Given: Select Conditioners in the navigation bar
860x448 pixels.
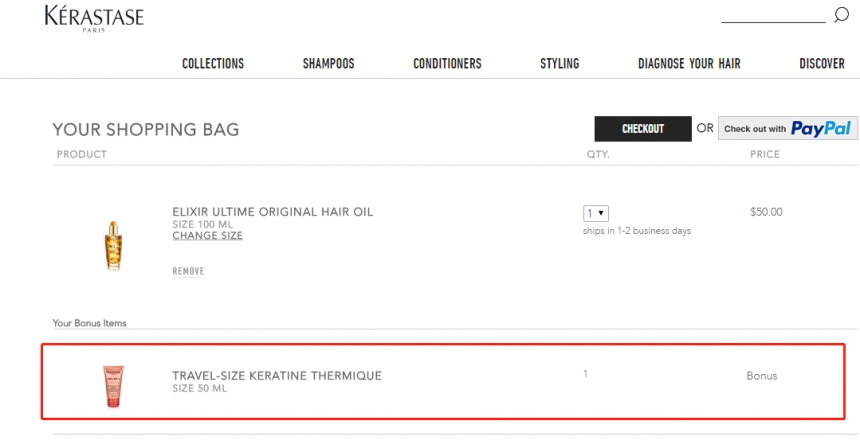Looking at the screenshot, I should click(447, 63).
